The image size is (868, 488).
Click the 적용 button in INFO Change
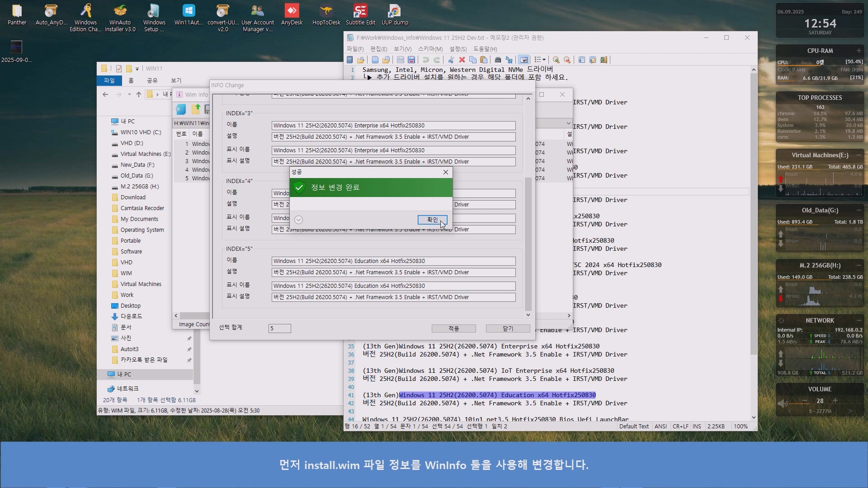pos(453,328)
